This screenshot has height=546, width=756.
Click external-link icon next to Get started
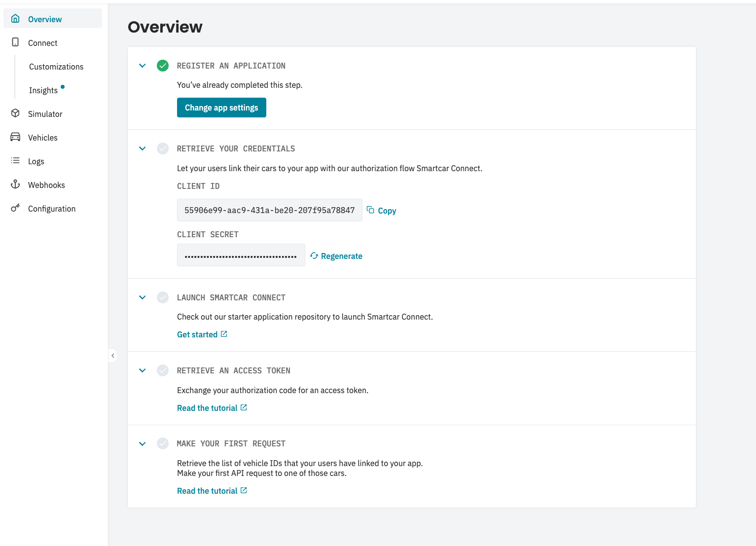(224, 334)
